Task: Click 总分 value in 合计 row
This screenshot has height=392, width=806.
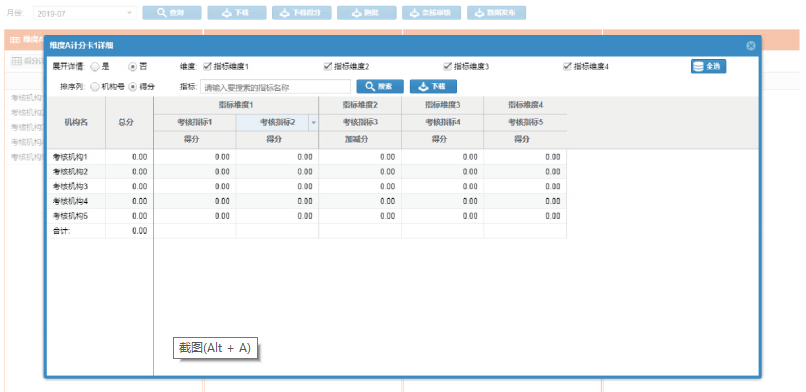Action: 139,231
